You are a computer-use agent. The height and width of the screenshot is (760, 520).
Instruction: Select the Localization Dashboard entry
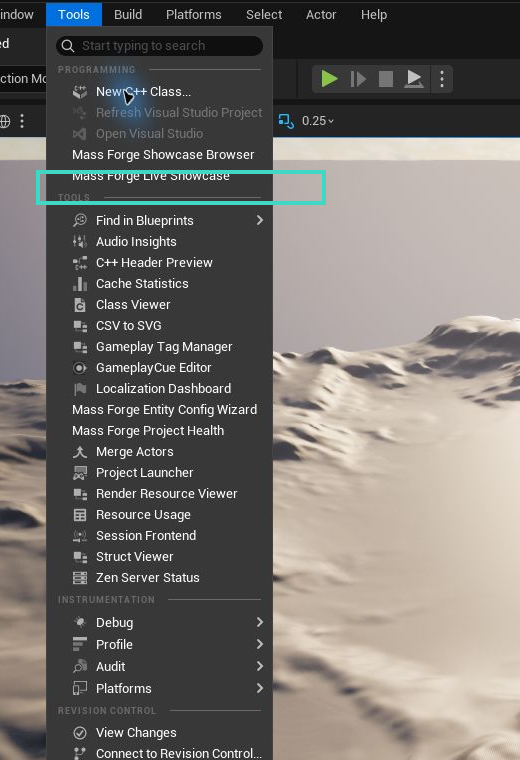click(x=159, y=389)
